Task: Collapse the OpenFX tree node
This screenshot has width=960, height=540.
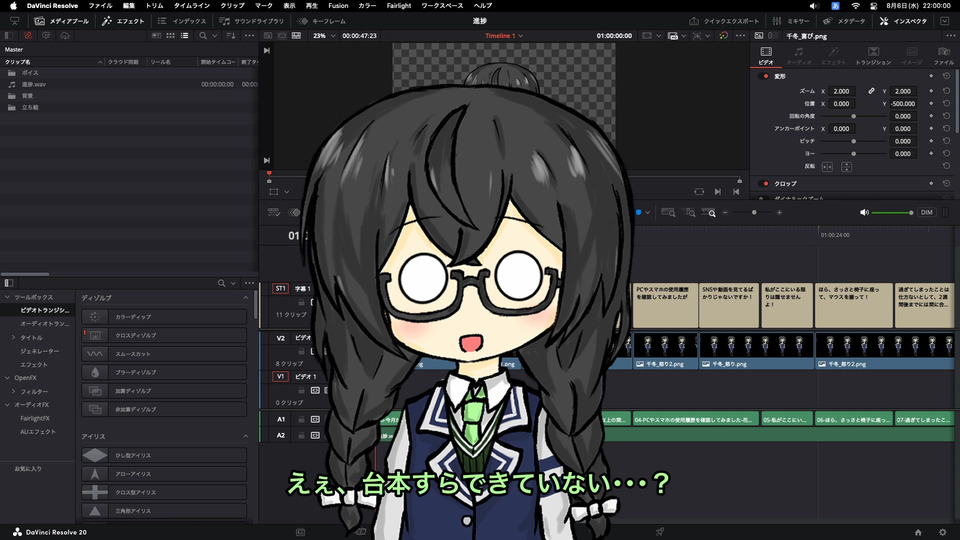Action: [x=7, y=378]
